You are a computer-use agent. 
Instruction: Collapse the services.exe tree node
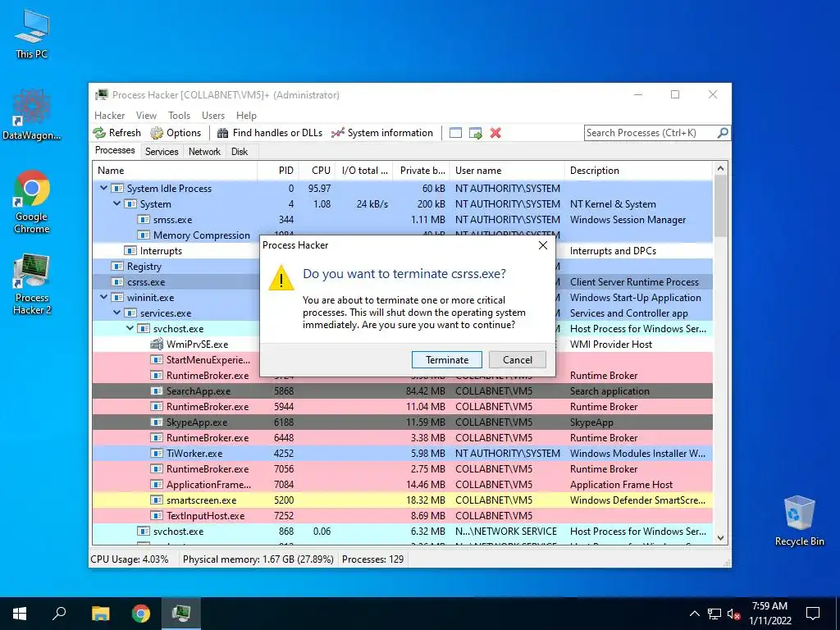click(116, 313)
